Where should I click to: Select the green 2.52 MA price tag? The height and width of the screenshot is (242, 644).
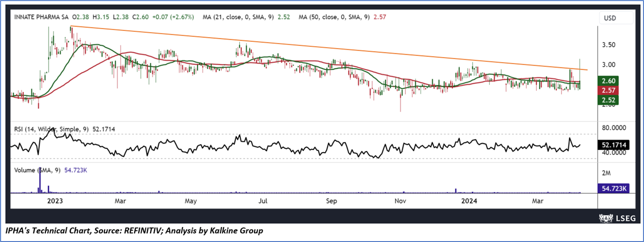point(608,100)
